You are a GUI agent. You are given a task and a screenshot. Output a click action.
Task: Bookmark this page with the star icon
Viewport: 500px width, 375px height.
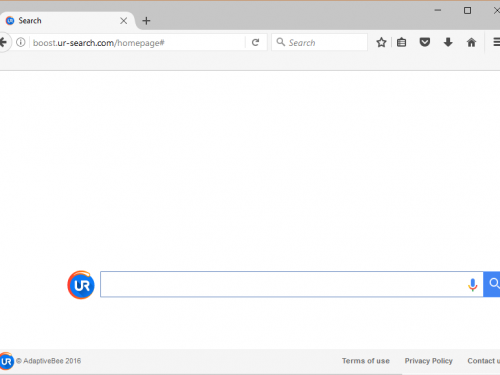(381, 42)
